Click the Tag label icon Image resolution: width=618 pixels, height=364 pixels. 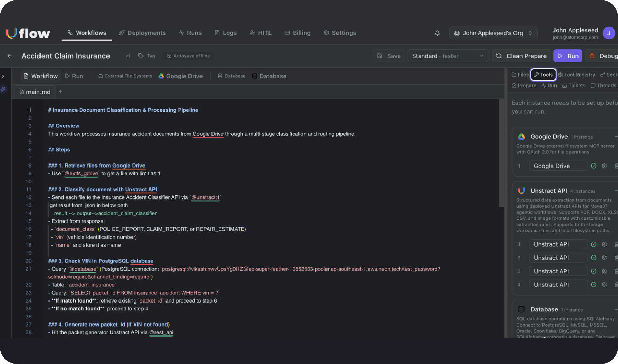[141, 56]
